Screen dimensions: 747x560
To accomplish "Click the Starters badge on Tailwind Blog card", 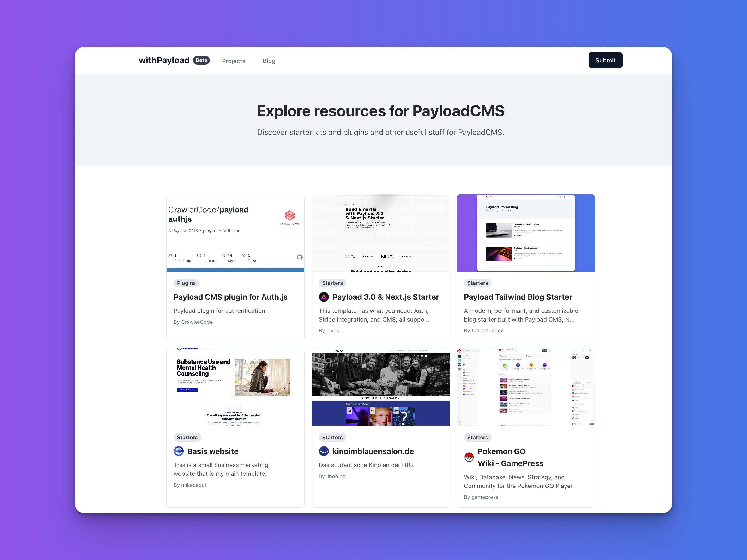I will click(477, 282).
